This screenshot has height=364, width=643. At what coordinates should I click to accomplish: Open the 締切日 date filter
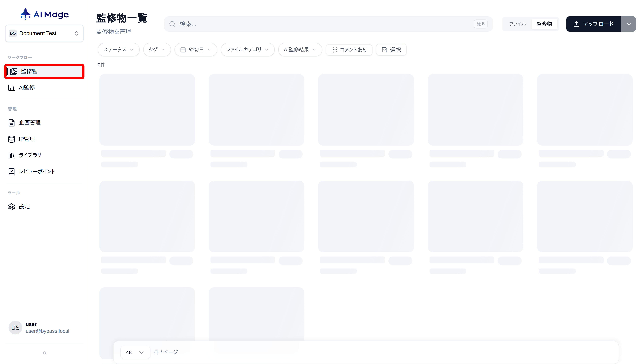point(196,50)
